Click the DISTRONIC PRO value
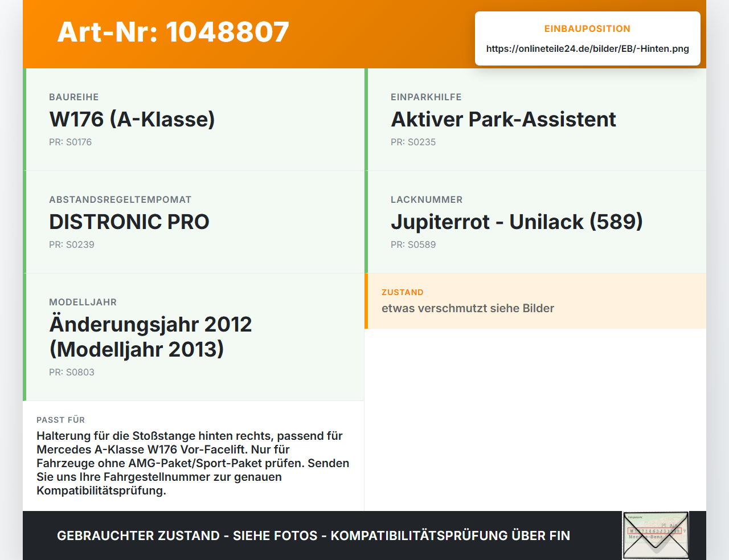729x560 pixels. pos(129,222)
